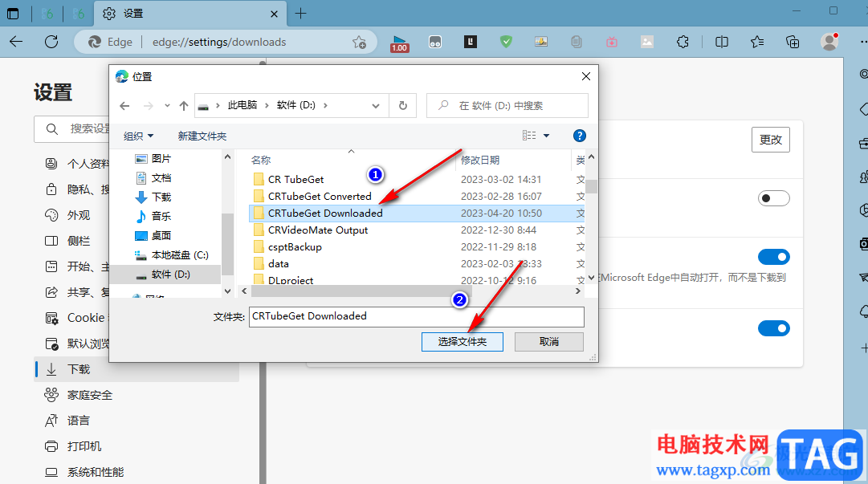Refresh the folder dialog location
This screenshot has height=484, width=868.
(x=403, y=106)
